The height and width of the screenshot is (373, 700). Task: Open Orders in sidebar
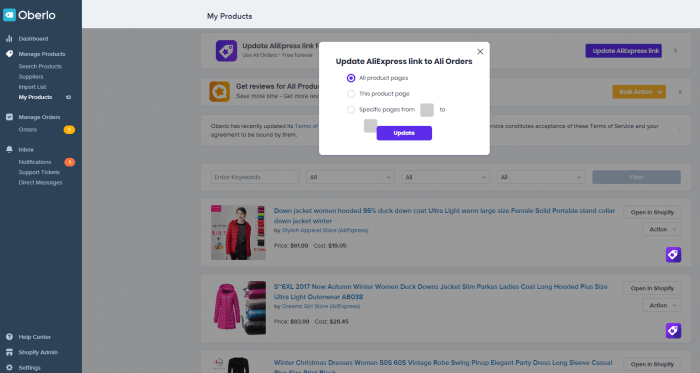28,130
